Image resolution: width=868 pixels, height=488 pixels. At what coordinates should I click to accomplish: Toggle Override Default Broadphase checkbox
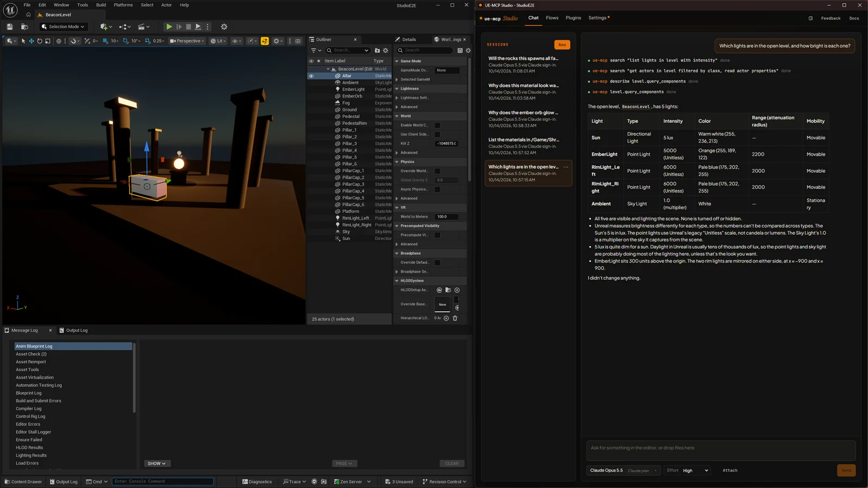(x=437, y=262)
